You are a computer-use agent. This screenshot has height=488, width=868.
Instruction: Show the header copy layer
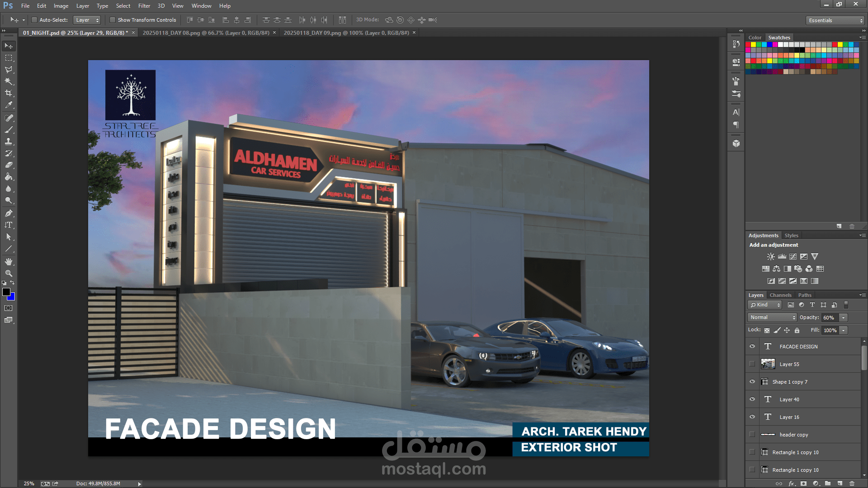coord(752,435)
